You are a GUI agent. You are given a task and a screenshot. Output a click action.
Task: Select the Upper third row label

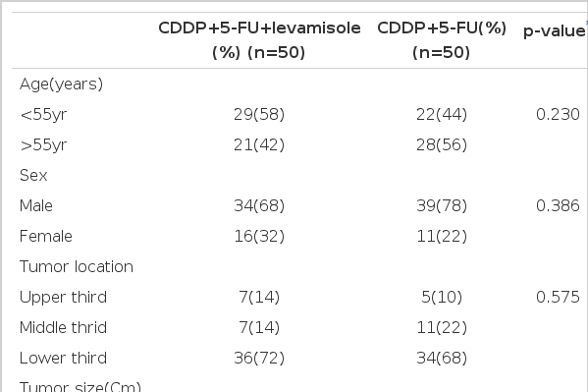63,297
